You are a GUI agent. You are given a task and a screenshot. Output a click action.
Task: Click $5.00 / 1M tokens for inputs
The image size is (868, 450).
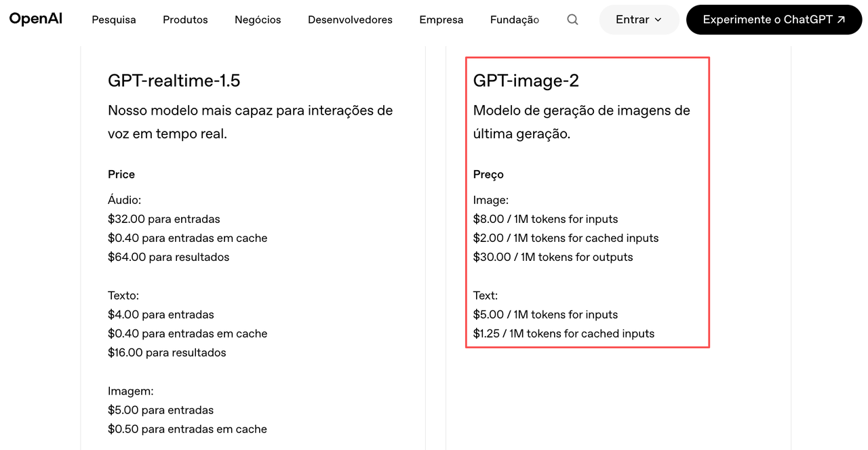[x=546, y=314]
